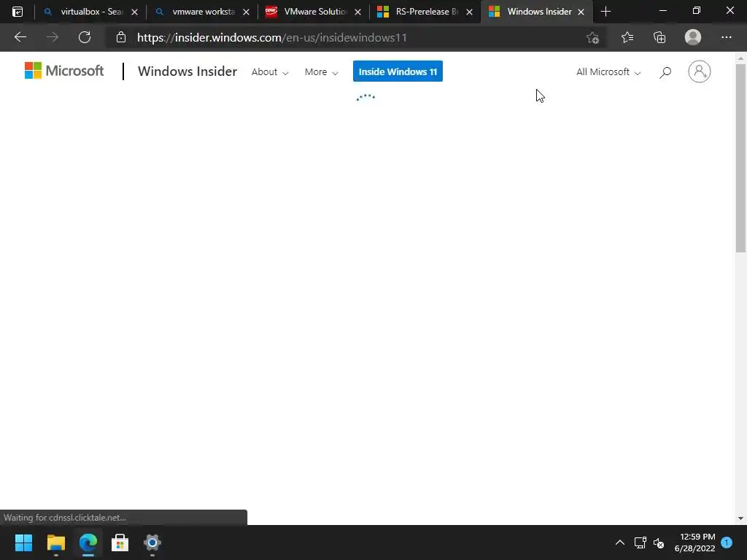This screenshot has width=747, height=560.
Task: Expand the All Microsoft menu
Action: tap(608, 72)
